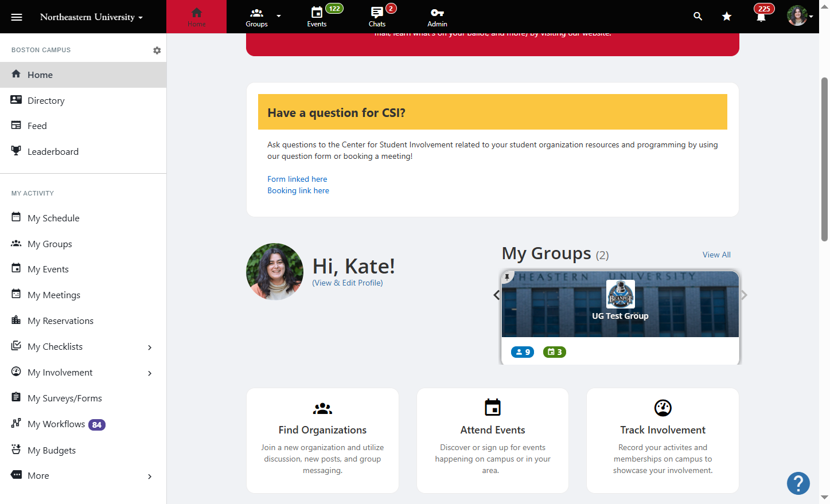Open My Meetings in sidebar

(83, 295)
